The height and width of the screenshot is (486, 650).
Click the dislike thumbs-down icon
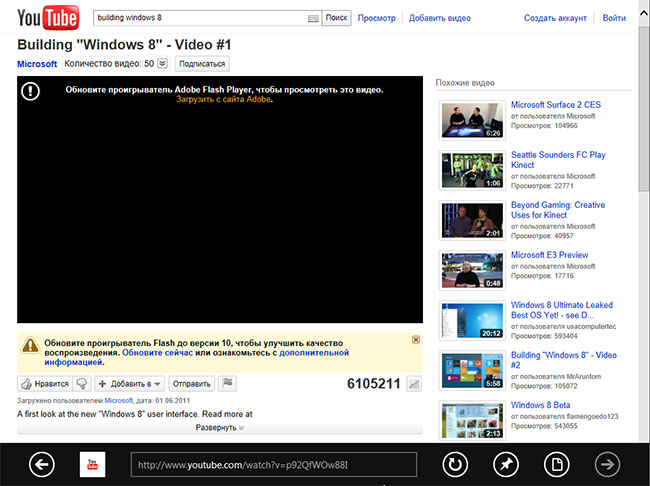(x=82, y=384)
